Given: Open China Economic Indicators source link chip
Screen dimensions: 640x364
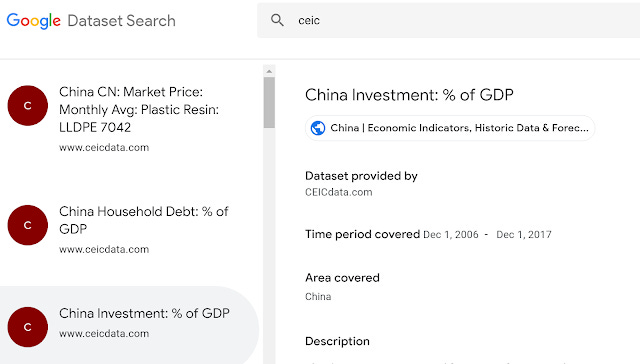Looking at the screenshot, I should pyautogui.click(x=450, y=128).
